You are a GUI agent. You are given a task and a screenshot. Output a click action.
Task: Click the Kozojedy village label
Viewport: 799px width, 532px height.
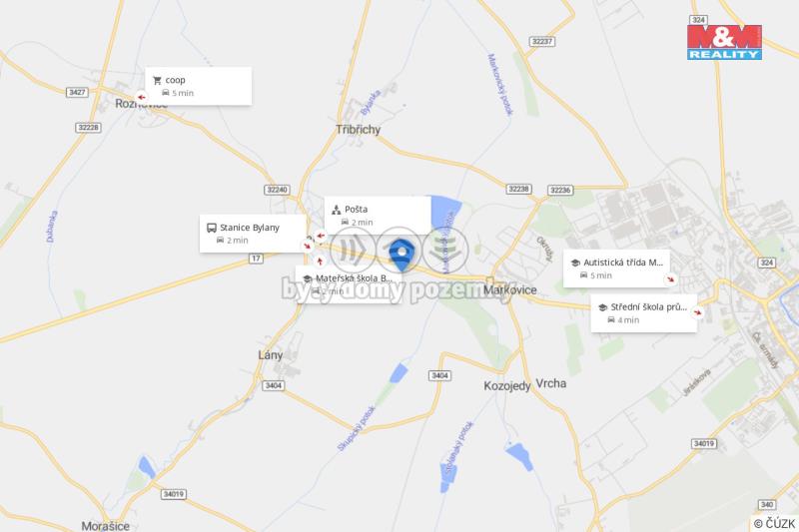point(507,386)
